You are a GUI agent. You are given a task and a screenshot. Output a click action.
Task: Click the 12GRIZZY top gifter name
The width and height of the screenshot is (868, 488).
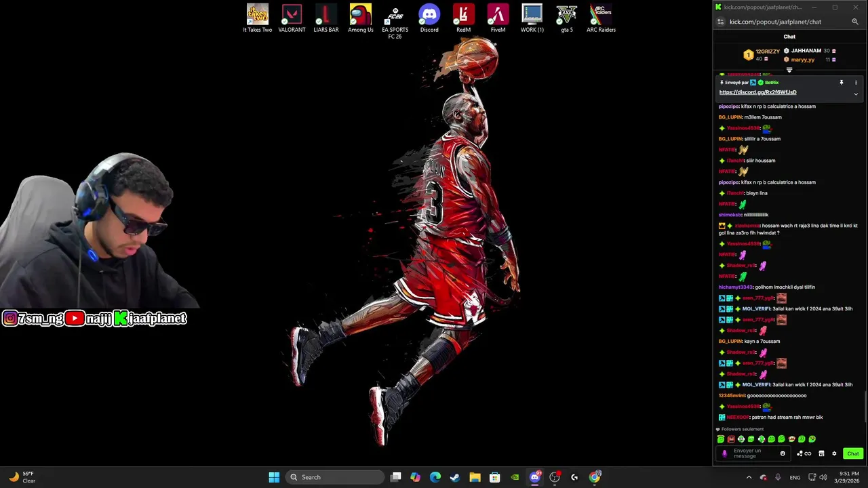point(768,52)
